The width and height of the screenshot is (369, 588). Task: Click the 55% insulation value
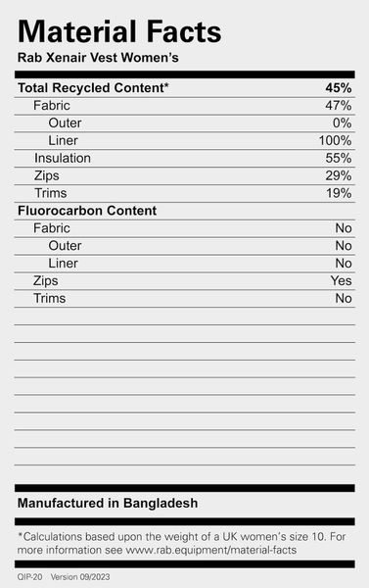click(339, 158)
